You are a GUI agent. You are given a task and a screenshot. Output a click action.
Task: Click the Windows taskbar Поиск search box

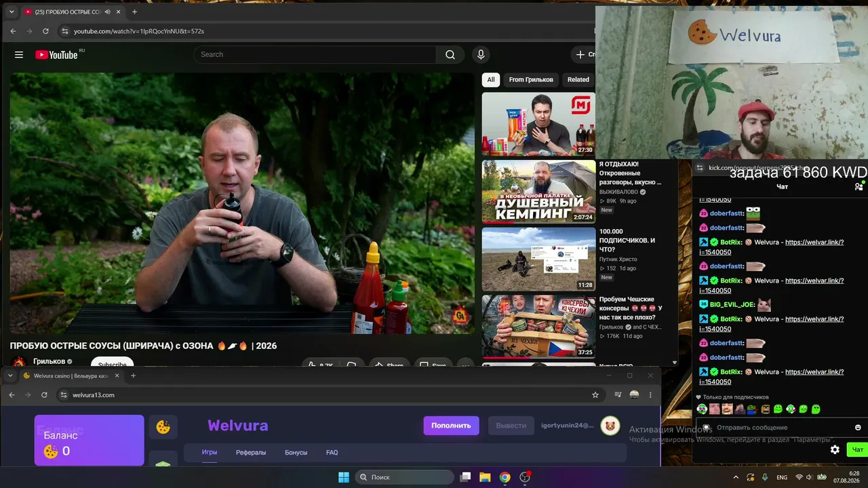click(x=405, y=477)
